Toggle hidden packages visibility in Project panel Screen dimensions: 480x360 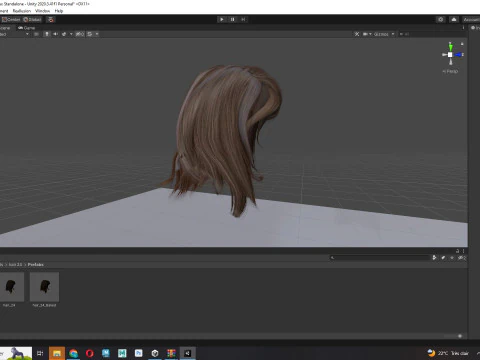[x=461, y=257]
